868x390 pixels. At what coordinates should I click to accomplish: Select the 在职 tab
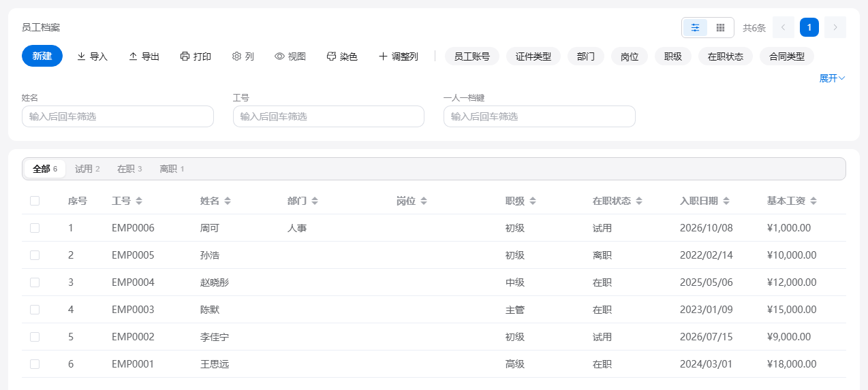coord(129,169)
